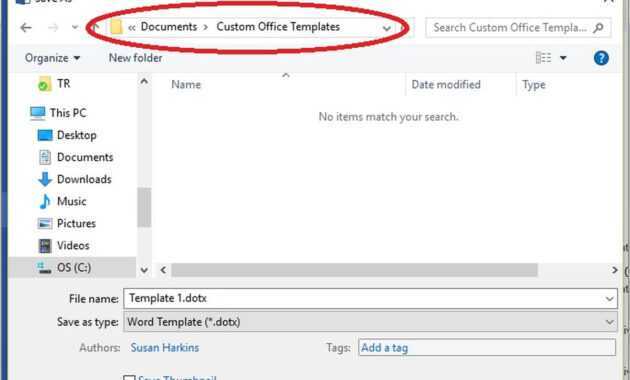Image resolution: width=630 pixels, height=380 pixels.
Task: Sort by the Name column header
Action: (186, 85)
